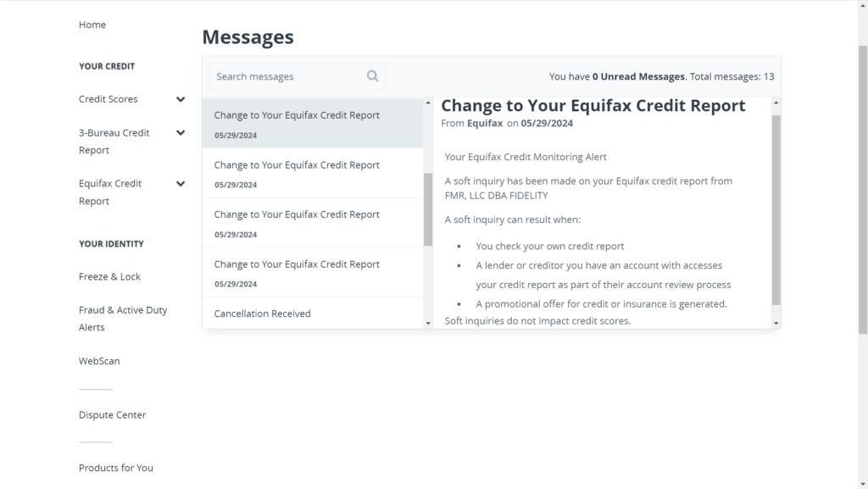Image resolution: width=868 pixels, height=489 pixels.
Task: Click message detail scroll down arrow
Action: pyautogui.click(x=776, y=323)
